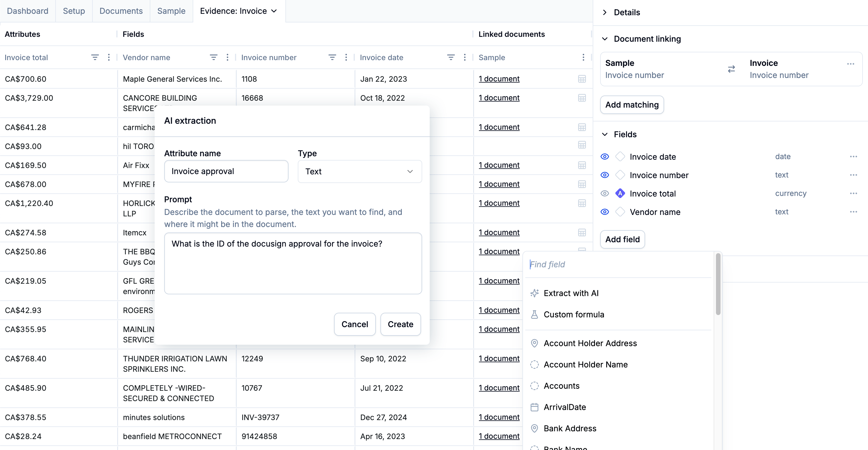Screen dimensions: 868x450
Task: Switch to the Sample tab
Action: (x=171, y=11)
